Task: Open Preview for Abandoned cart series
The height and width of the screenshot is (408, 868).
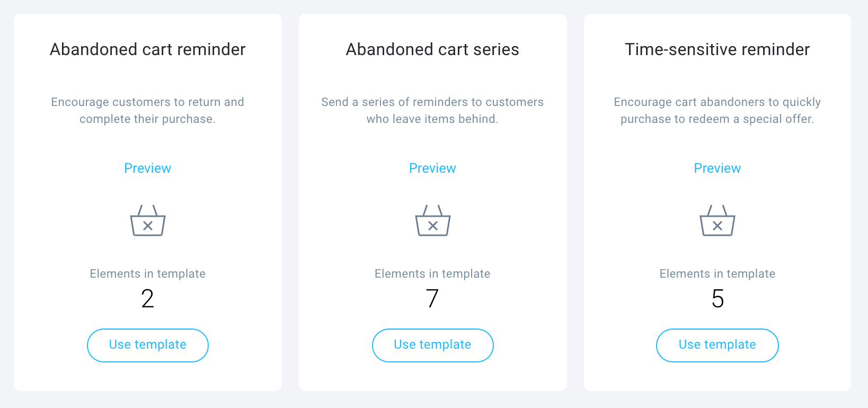Action: (432, 168)
